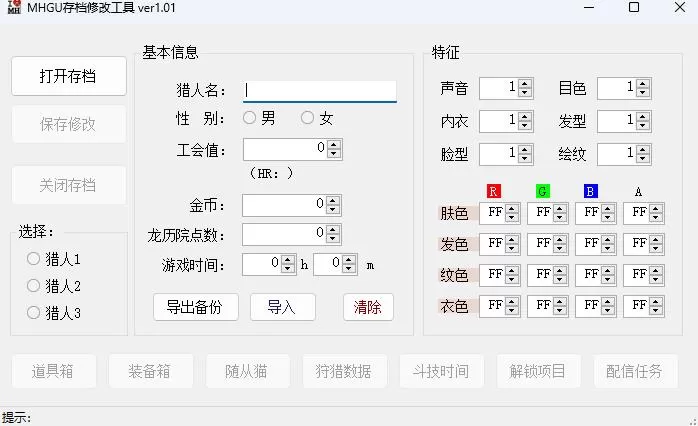Click the 衣色 R value field
Viewport: 698px width, 426px height.
(x=500, y=306)
